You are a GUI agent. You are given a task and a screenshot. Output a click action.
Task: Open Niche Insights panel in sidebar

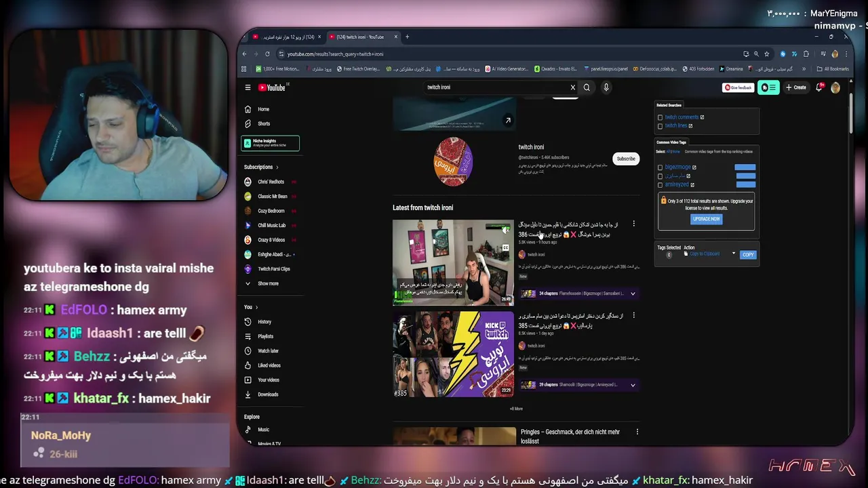pos(270,143)
